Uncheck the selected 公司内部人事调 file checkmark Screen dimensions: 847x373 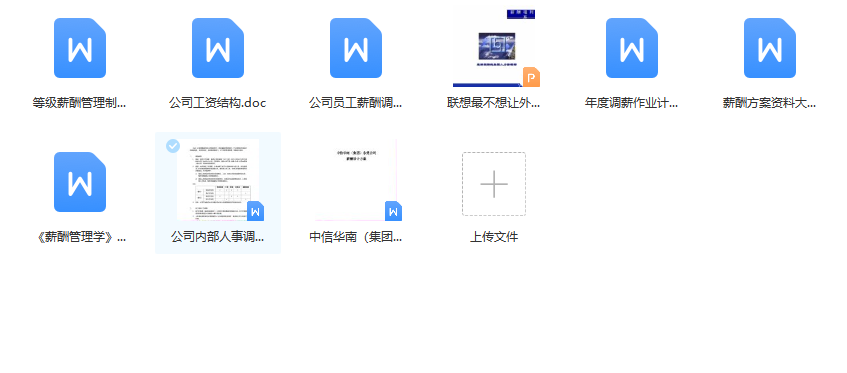(173, 146)
